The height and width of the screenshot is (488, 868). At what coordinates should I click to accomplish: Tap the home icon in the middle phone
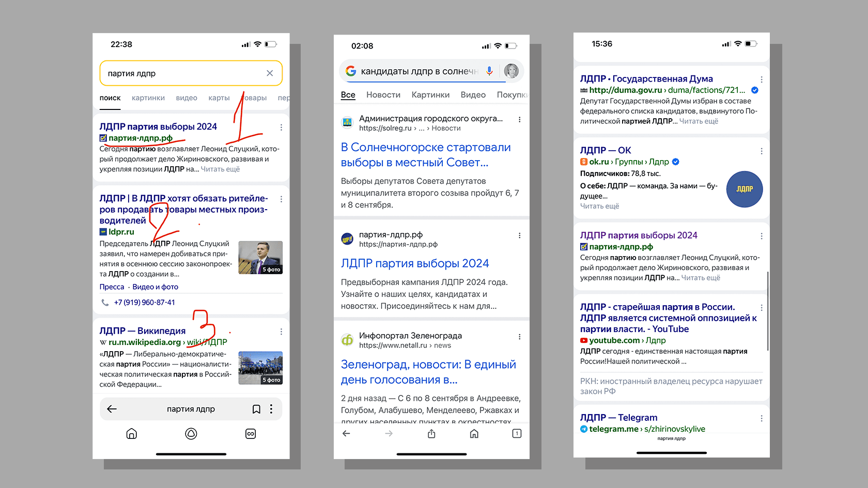click(x=474, y=434)
